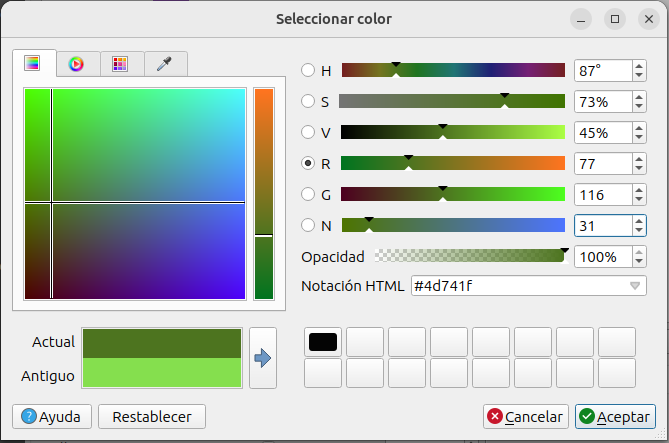Select the V value radio button
Screen dimensions: 669x443
(x=309, y=133)
